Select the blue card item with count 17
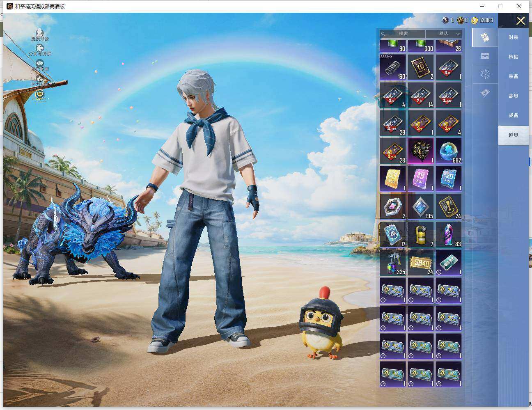532x410 pixels. [393, 235]
